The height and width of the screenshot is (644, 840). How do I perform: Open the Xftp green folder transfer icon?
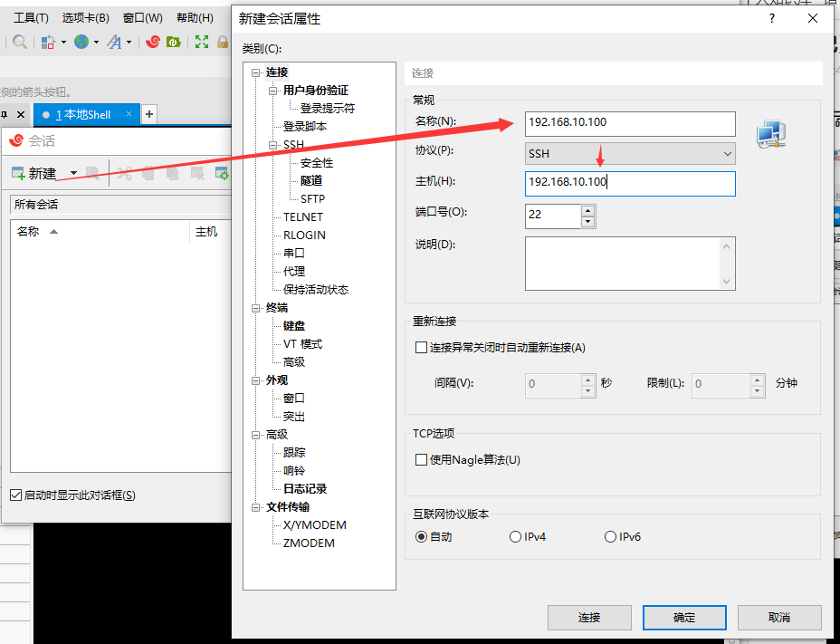pos(174,42)
